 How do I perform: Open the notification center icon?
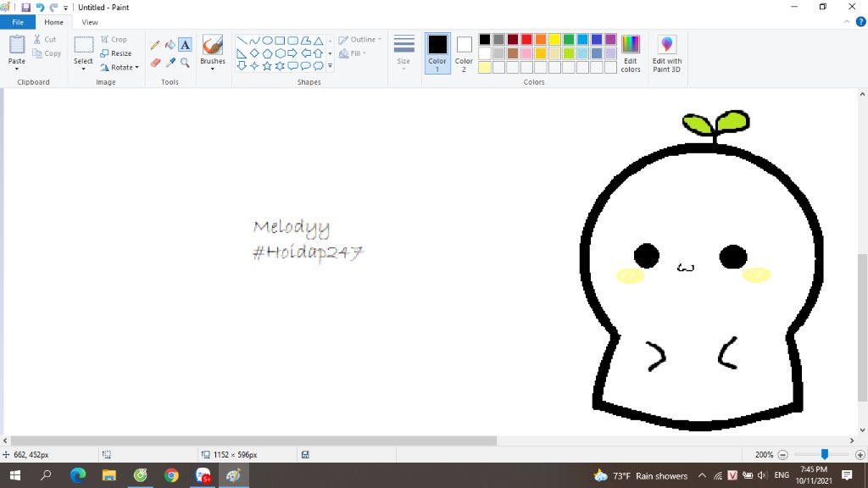pos(847,475)
